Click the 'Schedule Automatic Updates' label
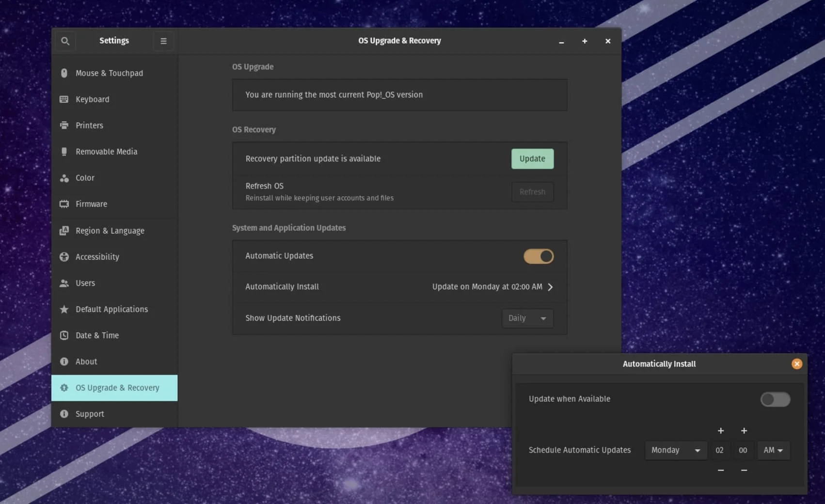 (580, 450)
